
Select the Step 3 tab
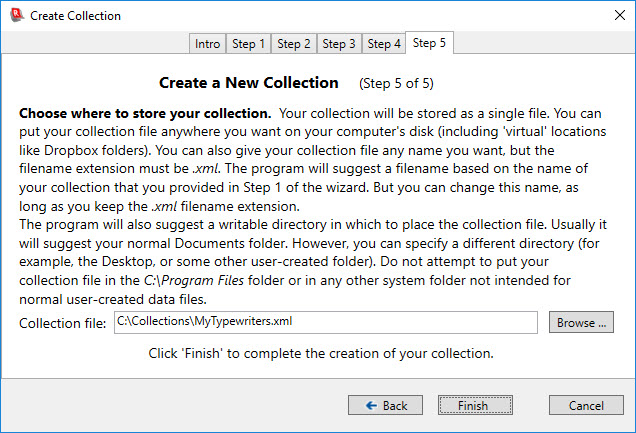pos(339,44)
